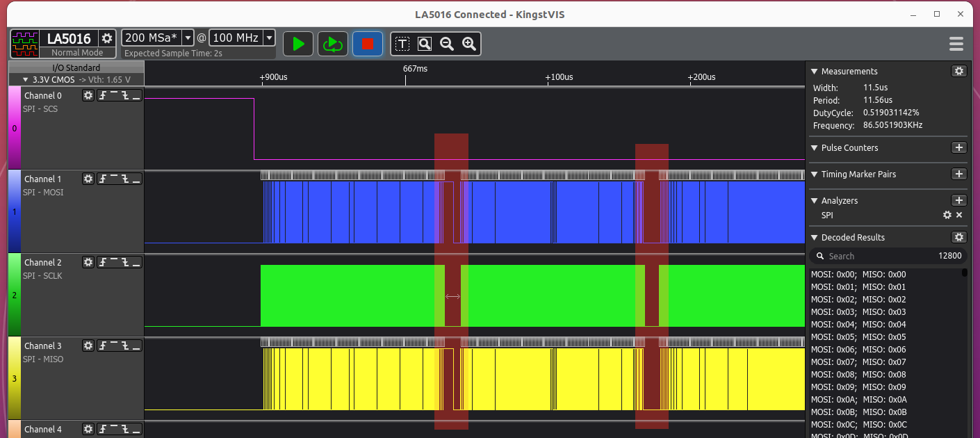Collapse the Decoded Results section
This screenshot has width=980, height=438.
tap(814, 237)
